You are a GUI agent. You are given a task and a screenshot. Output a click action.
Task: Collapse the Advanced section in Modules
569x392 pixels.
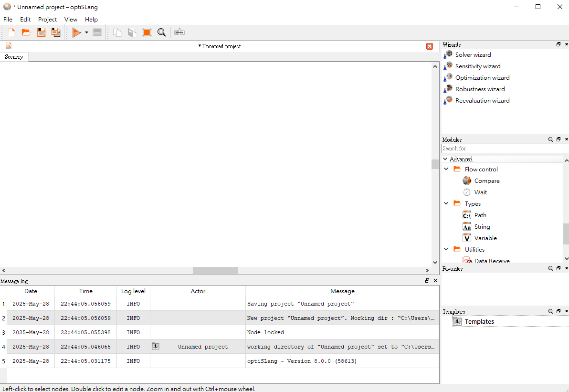click(x=445, y=159)
